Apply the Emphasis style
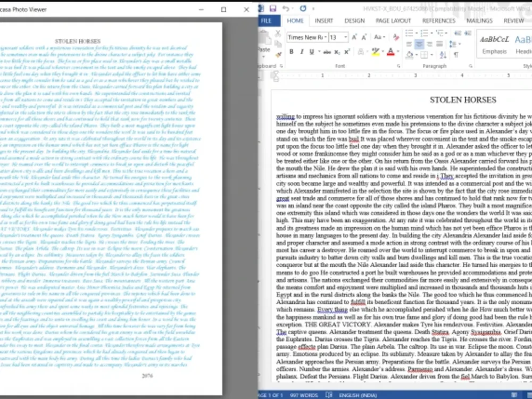 pos(494,44)
